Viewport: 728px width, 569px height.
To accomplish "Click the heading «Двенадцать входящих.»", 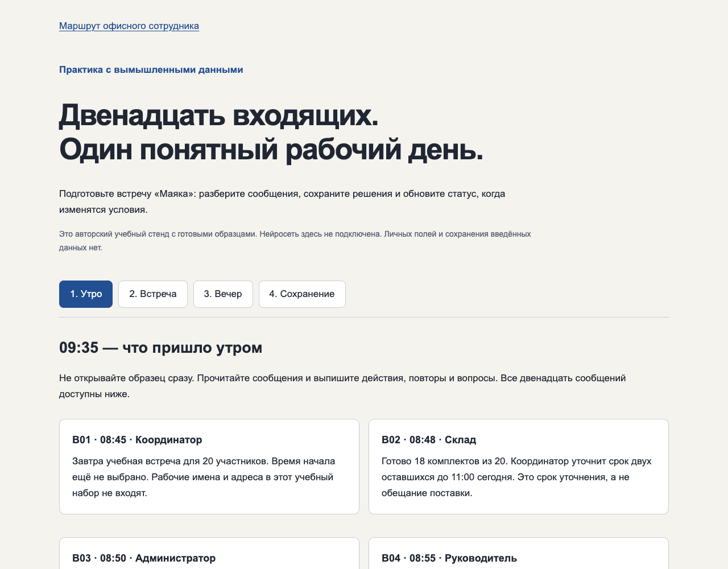I will [219, 116].
